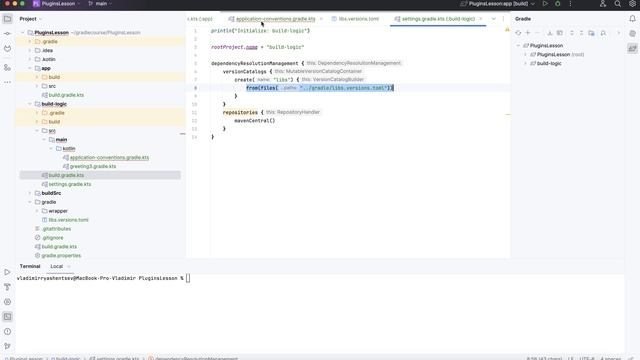This screenshot has width=640, height=360.
Task: Open more run actions menu
Action: click(x=570, y=4)
